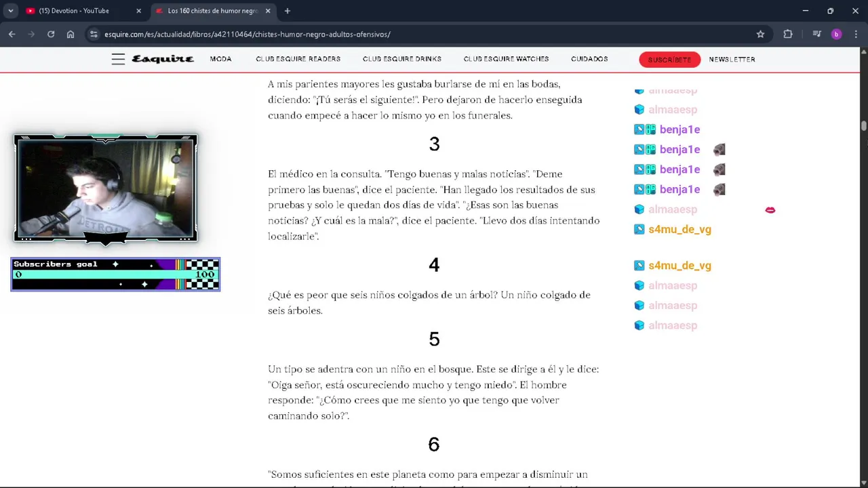Close the Devotion - YouTube tab
This screenshot has height=488, width=868.
point(138,11)
